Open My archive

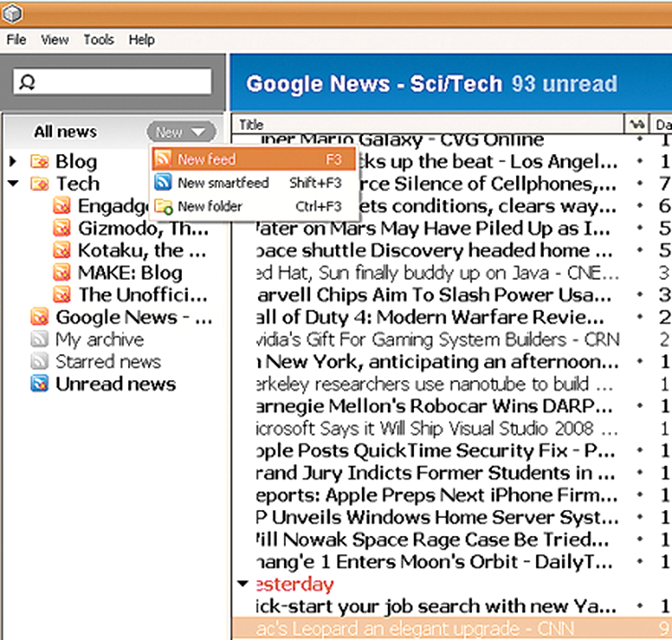pyautogui.click(x=99, y=340)
